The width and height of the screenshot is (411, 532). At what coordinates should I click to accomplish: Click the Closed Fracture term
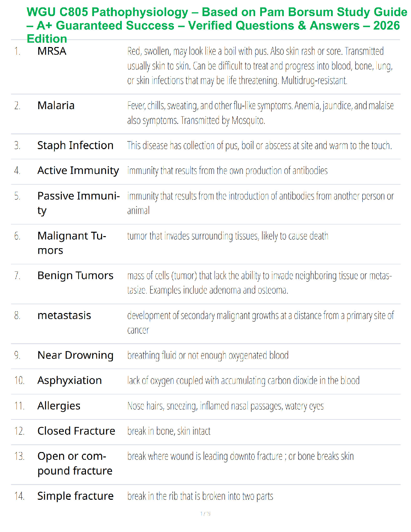click(76, 431)
